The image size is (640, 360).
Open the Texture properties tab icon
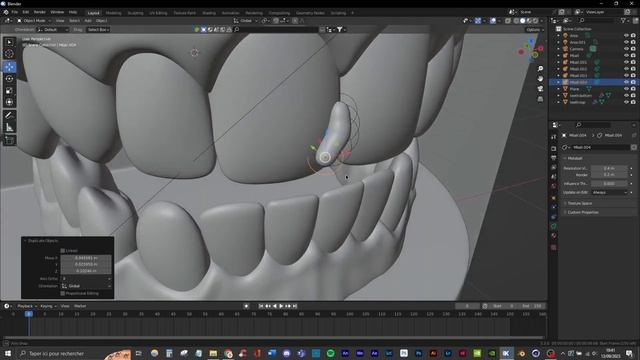(x=553, y=247)
